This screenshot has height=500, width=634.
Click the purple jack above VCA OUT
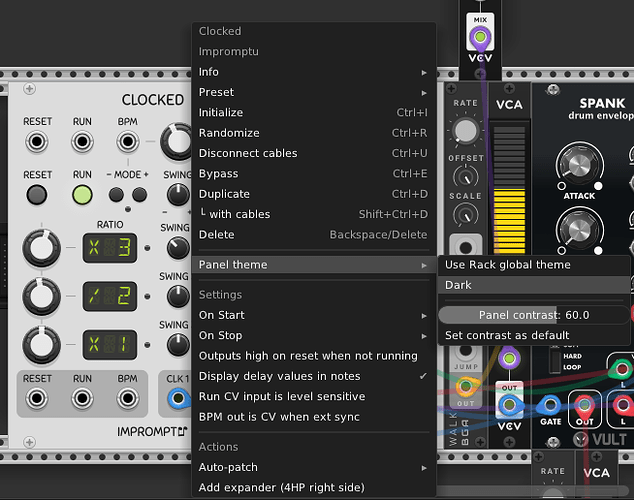(x=509, y=358)
